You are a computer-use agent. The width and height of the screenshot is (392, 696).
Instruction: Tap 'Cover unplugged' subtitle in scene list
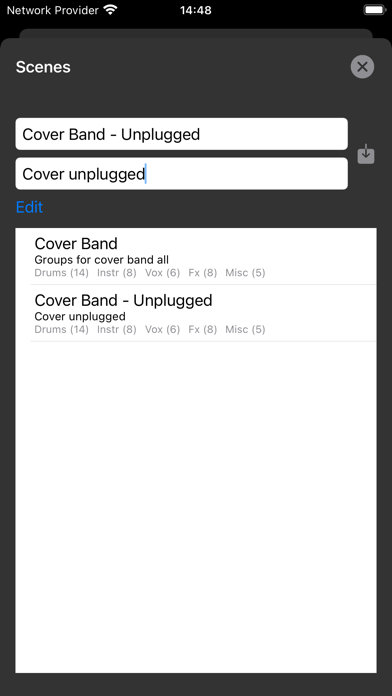(80, 316)
